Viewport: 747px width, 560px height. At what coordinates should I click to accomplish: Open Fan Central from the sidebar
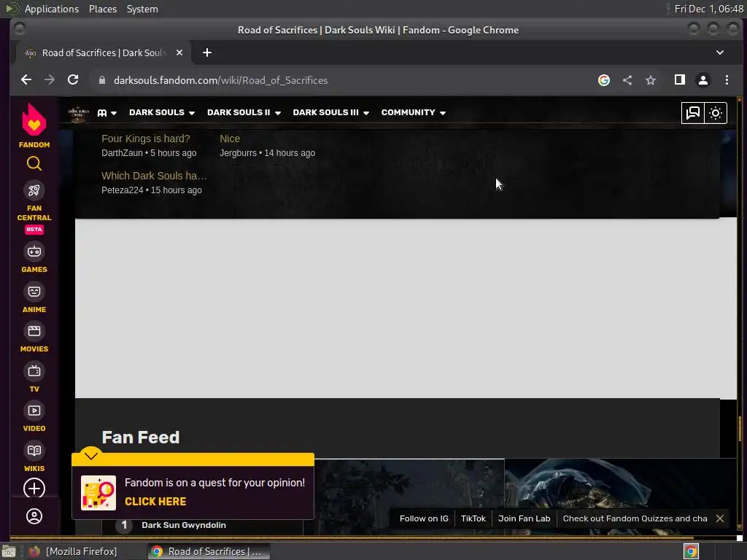34,207
